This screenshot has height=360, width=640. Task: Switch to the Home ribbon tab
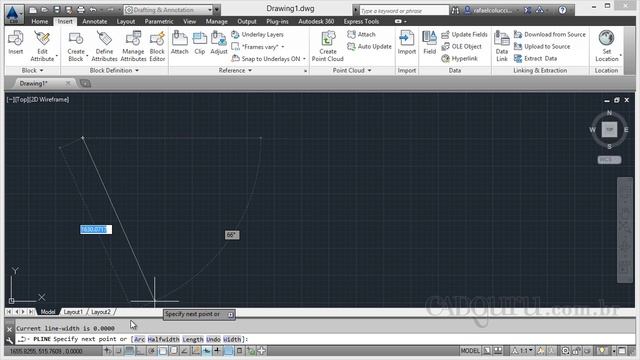pyautogui.click(x=40, y=21)
